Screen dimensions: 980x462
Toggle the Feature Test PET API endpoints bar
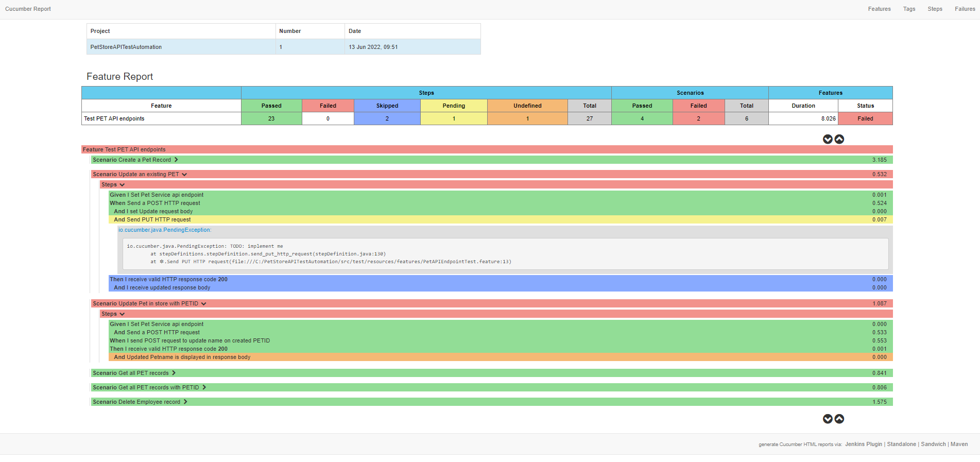tap(487, 149)
